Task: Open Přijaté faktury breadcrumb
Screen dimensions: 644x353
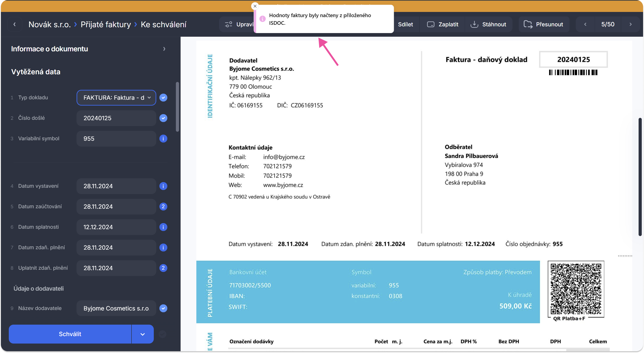Action: [x=106, y=25]
